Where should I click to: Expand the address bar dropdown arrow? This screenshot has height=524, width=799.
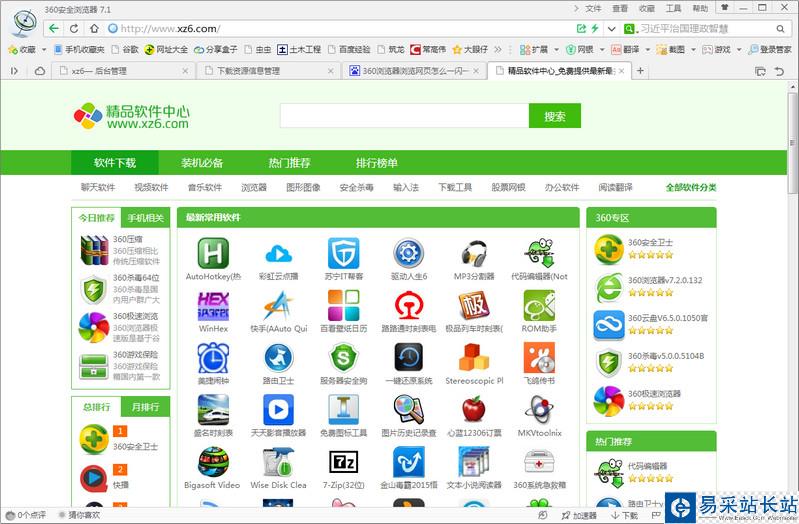pos(611,29)
